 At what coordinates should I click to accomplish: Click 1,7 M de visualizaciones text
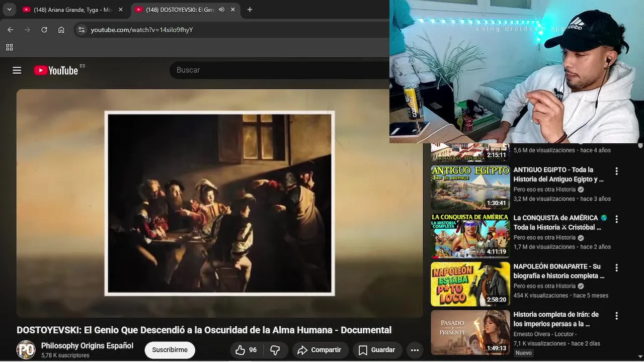pyautogui.click(x=544, y=247)
